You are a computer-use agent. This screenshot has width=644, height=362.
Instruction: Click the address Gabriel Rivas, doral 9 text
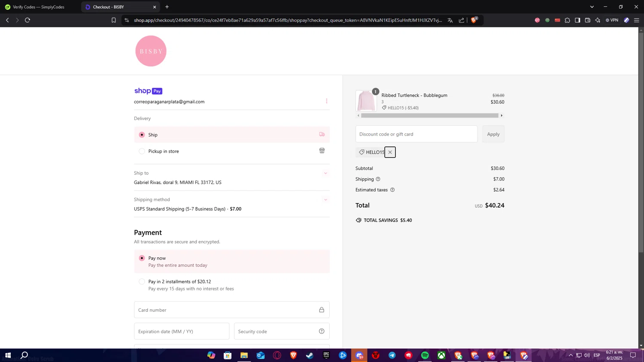click(178, 182)
